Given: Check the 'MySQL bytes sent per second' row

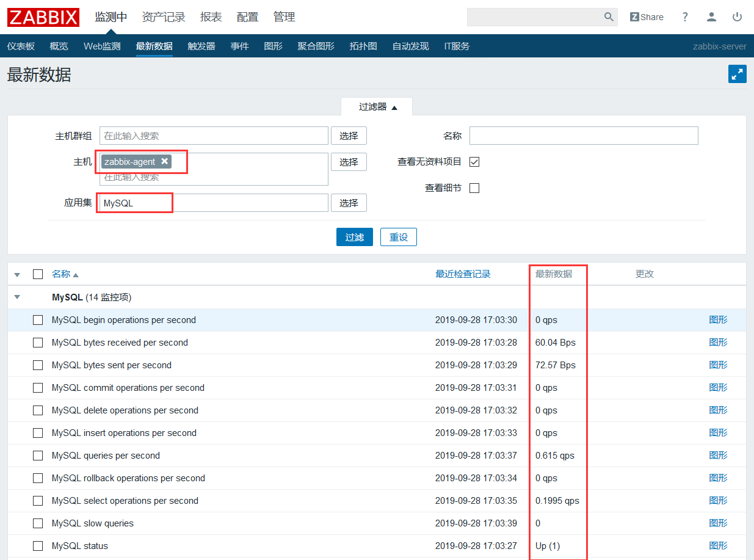Looking at the screenshot, I should (38, 365).
